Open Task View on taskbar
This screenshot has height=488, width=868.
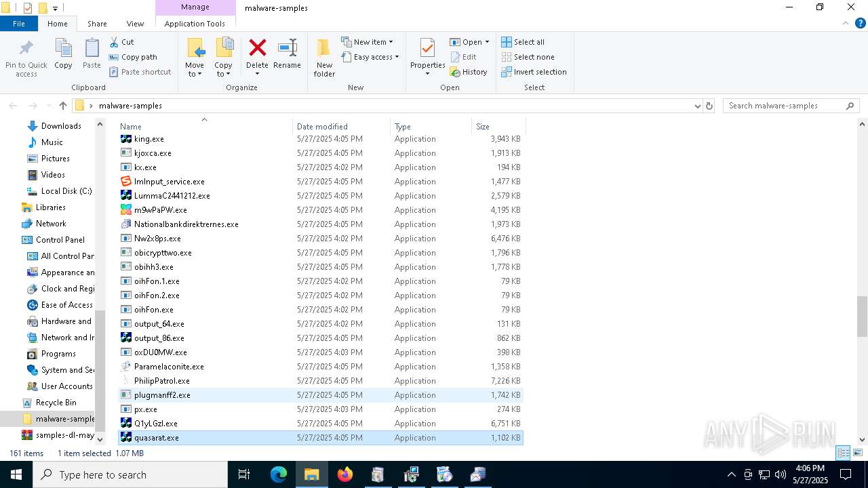point(244,474)
